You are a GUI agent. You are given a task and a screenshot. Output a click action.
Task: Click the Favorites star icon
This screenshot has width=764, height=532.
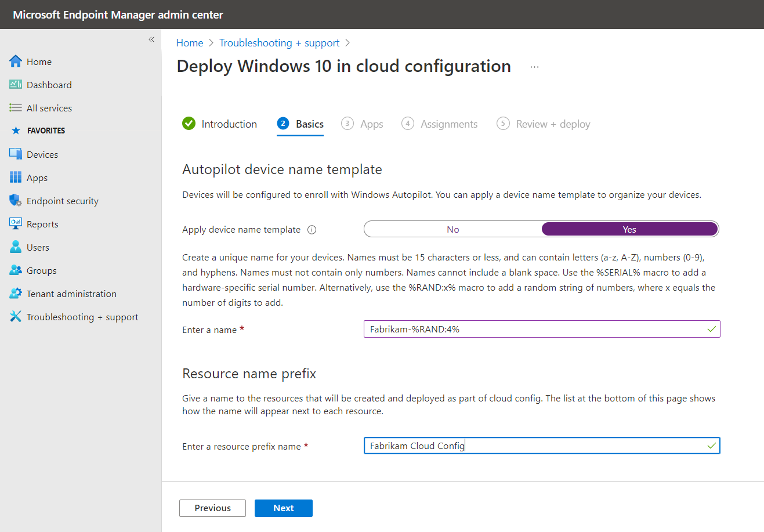pos(16,131)
